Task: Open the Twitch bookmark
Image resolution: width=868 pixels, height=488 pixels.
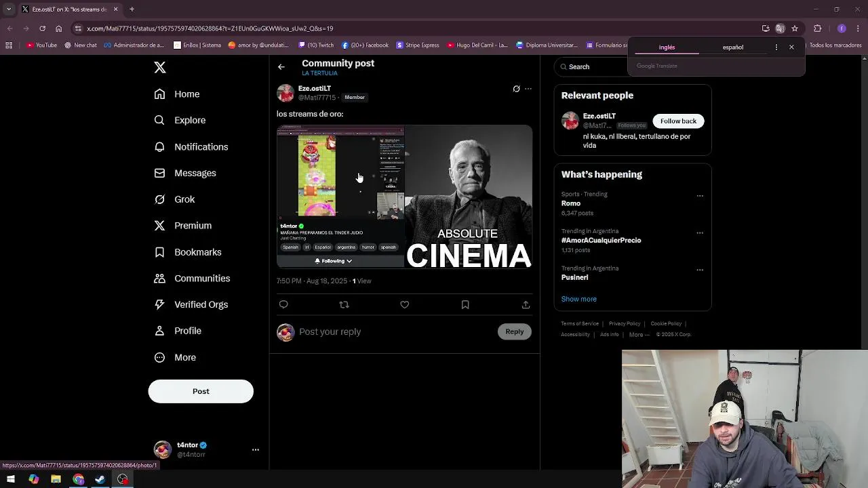Action: (x=316, y=45)
